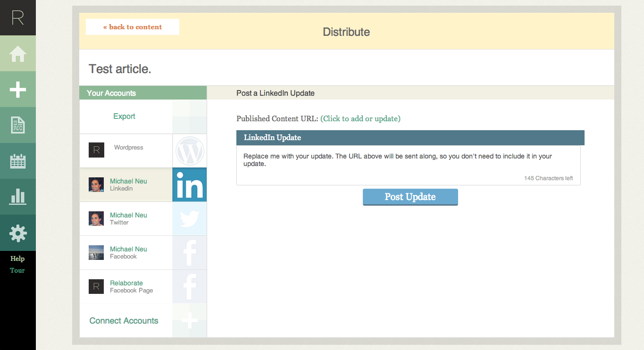Click to add or update published URL
The image size is (644, 350).
pyautogui.click(x=360, y=119)
